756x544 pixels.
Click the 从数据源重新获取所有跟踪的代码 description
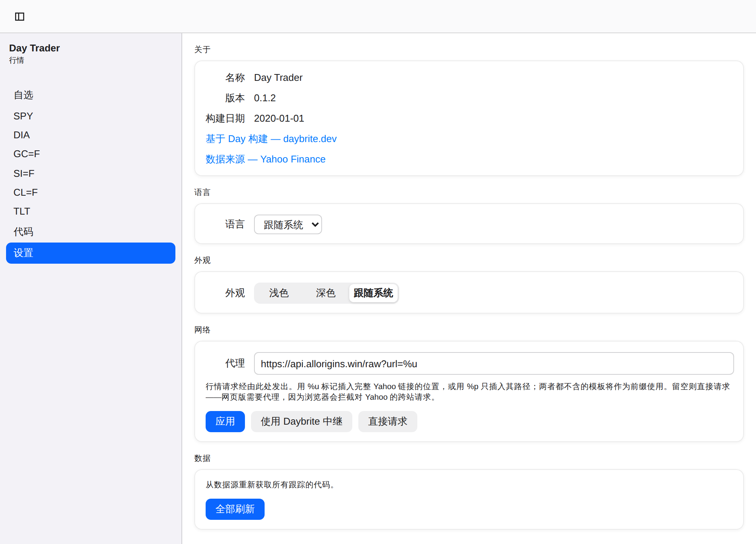(x=271, y=484)
